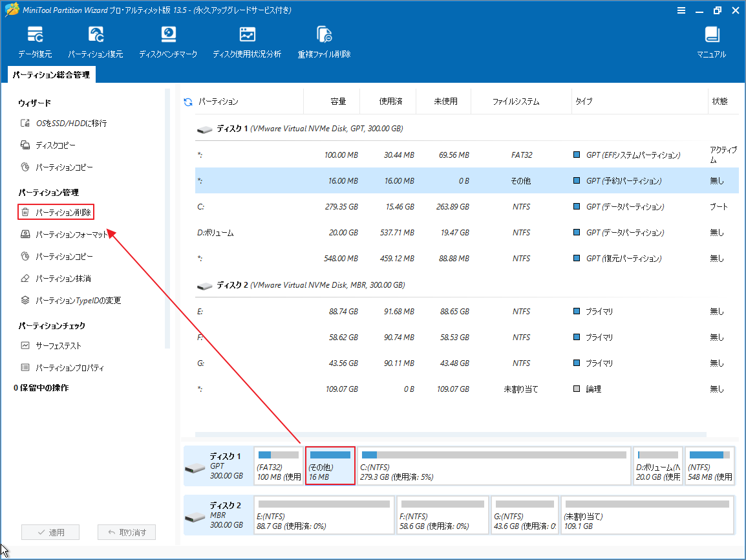Open the OSをSSD/HDDに移行 wizard
This screenshot has width=746, height=560.
pos(60,123)
